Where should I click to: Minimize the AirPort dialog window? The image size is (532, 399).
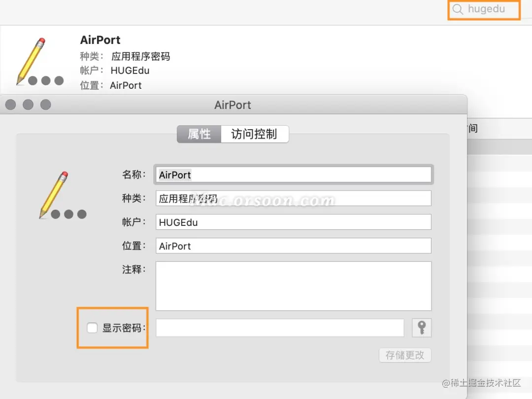(28, 105)
